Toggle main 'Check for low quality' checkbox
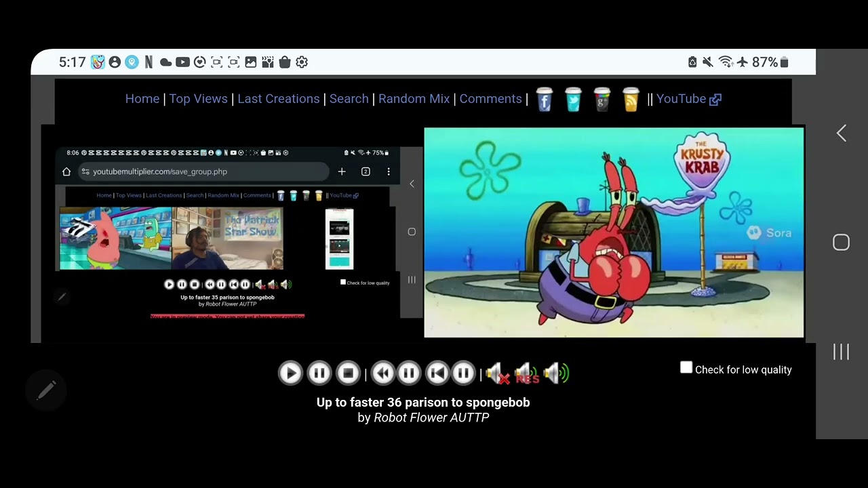The image size is (868, 488). click(686, 368)
